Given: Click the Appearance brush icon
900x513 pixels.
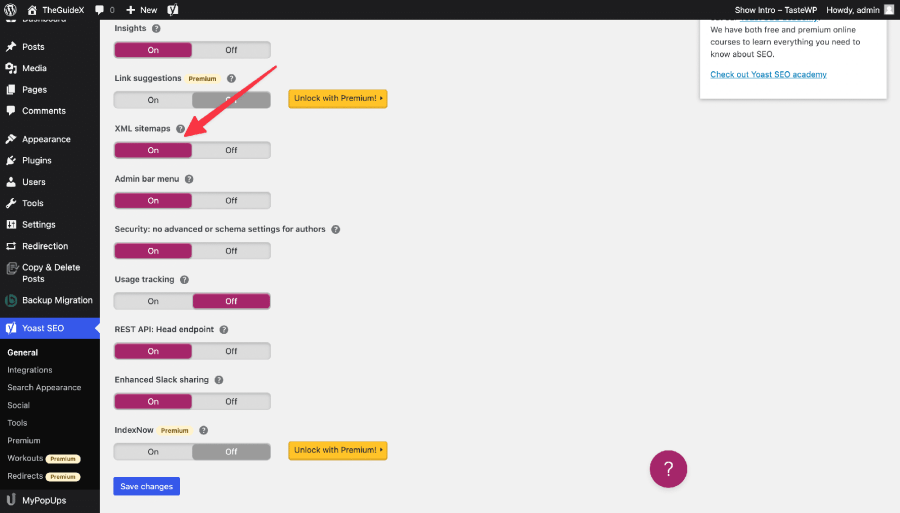Looking at the screenshot, I should click(x=11, y=139).
